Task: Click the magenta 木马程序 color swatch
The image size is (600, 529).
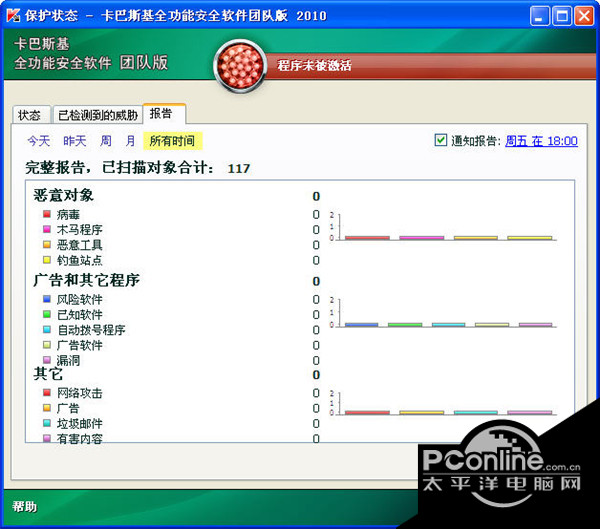Action: click(x=47, y=229)
